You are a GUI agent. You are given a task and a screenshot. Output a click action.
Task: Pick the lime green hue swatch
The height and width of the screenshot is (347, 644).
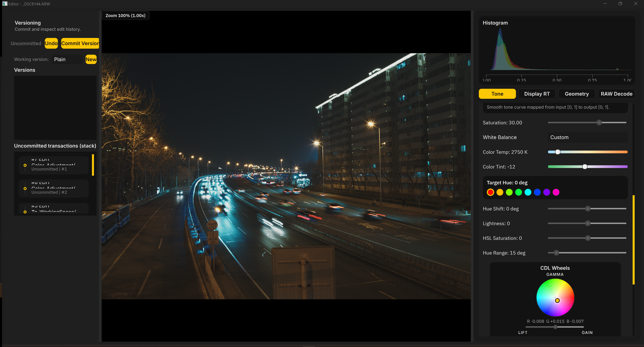(x=509, y=192)
